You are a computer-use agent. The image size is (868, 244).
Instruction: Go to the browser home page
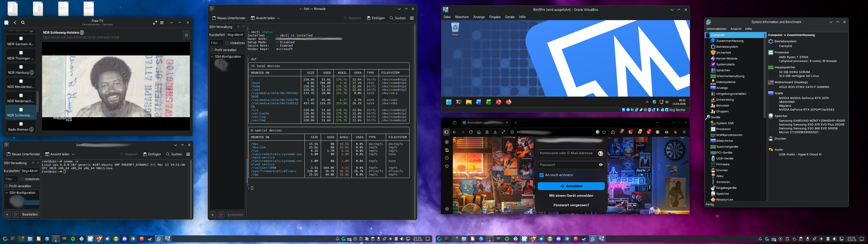(x=479, y=132)
